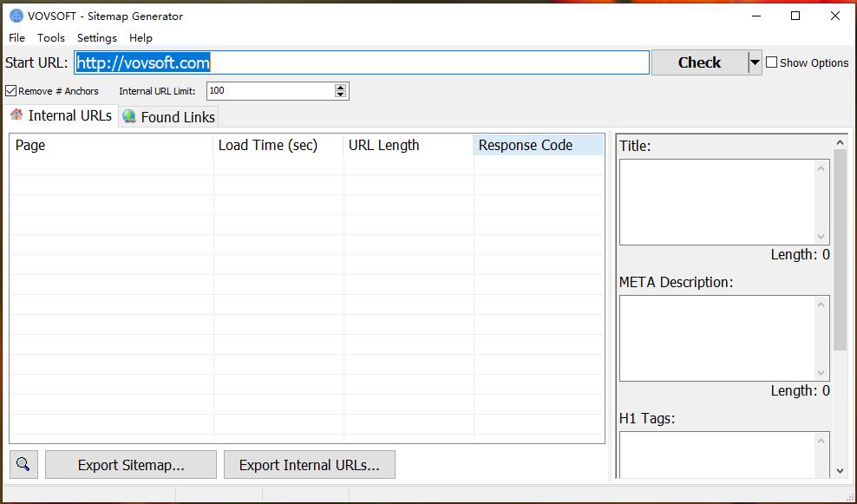Decrease Internal URL Limit with down arrow
Viewport: 857px width, 504px height.
click(341, 95)
